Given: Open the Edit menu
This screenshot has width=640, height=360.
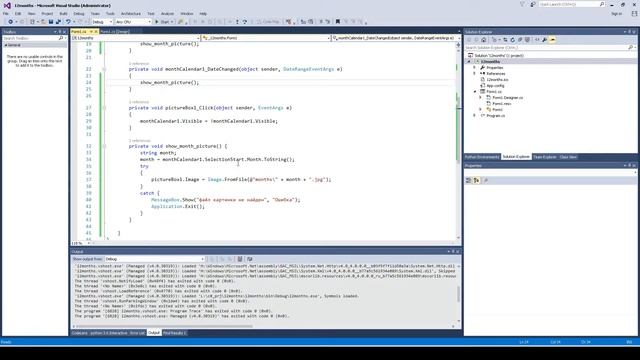Looking at the screenshot, I should click(18, 13).
